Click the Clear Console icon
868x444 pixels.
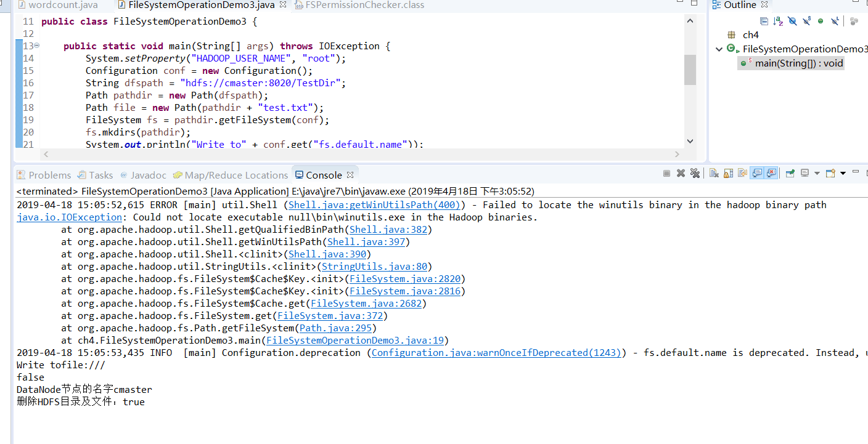point(713,173)
